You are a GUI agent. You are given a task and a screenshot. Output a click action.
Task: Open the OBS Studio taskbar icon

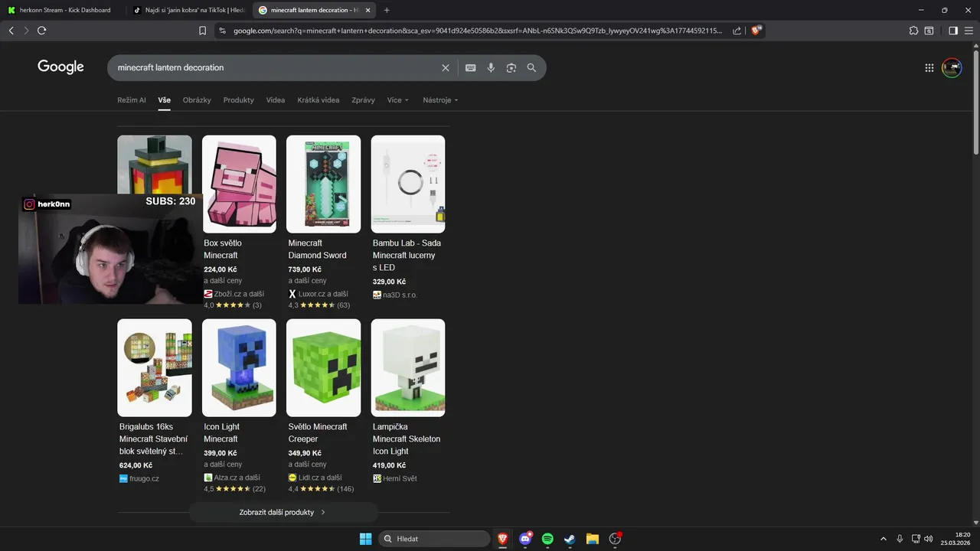(615, 539)
